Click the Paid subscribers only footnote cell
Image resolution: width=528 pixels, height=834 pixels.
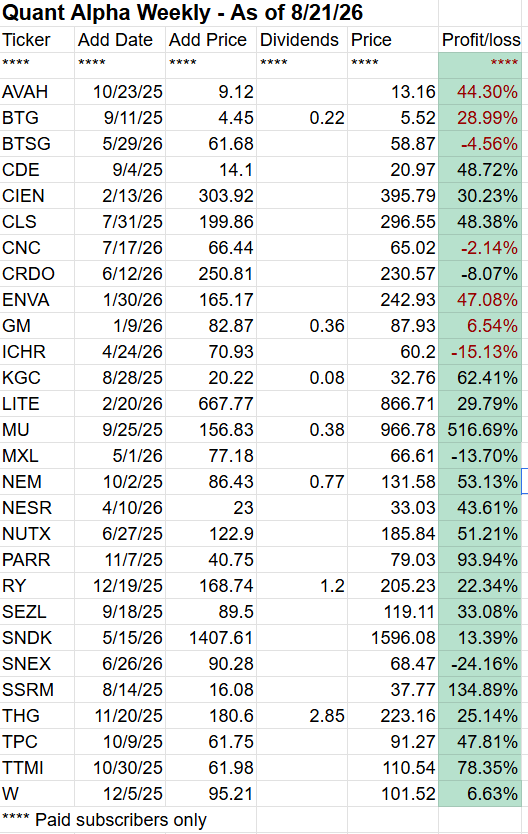[x=128, y=820]
